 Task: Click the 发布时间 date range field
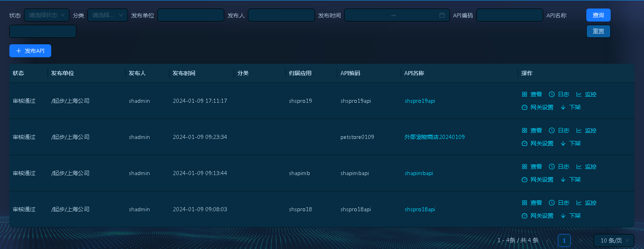coord(397,15)
